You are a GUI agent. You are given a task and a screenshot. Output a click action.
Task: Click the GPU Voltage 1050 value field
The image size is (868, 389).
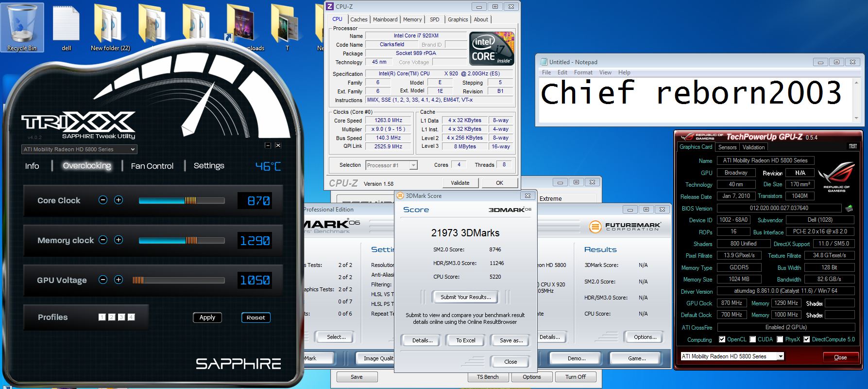[x=255, y=280]
